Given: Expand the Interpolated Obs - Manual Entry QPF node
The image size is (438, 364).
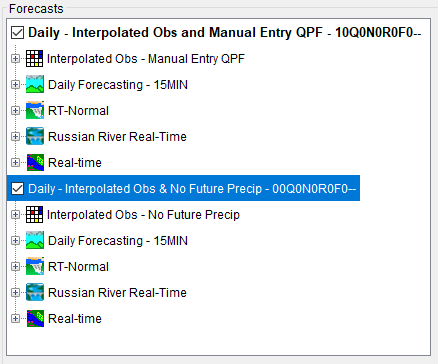Looking at the screenshot, I should click(x=15, y=59).
